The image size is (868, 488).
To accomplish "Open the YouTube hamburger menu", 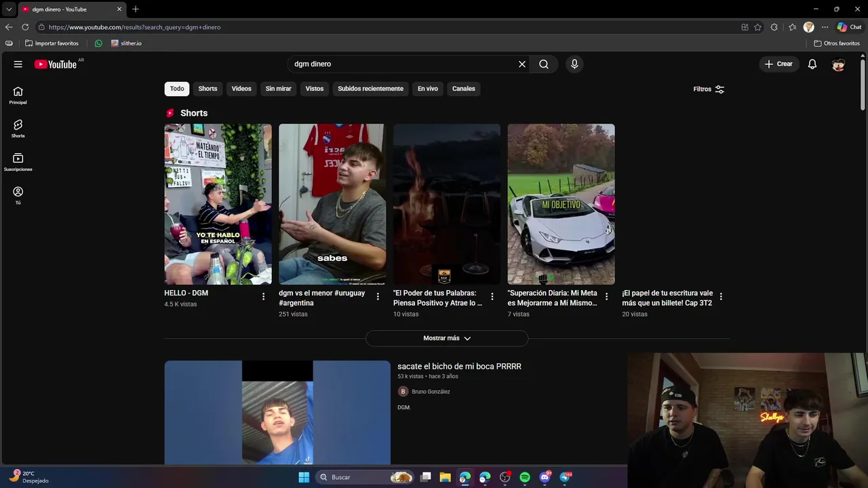I will click(x=18, y=64).
